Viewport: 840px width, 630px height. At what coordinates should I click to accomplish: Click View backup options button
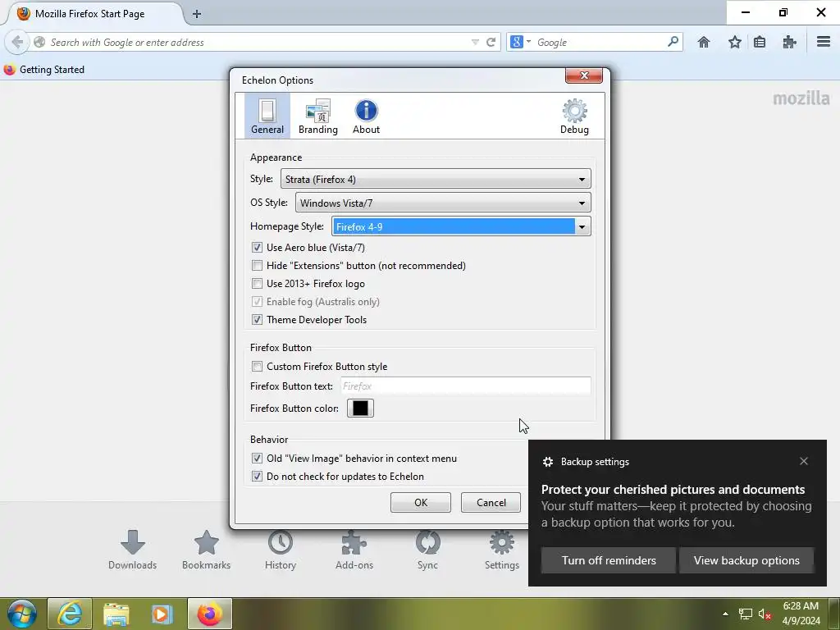pyautogui.click(x=746, y=560)
